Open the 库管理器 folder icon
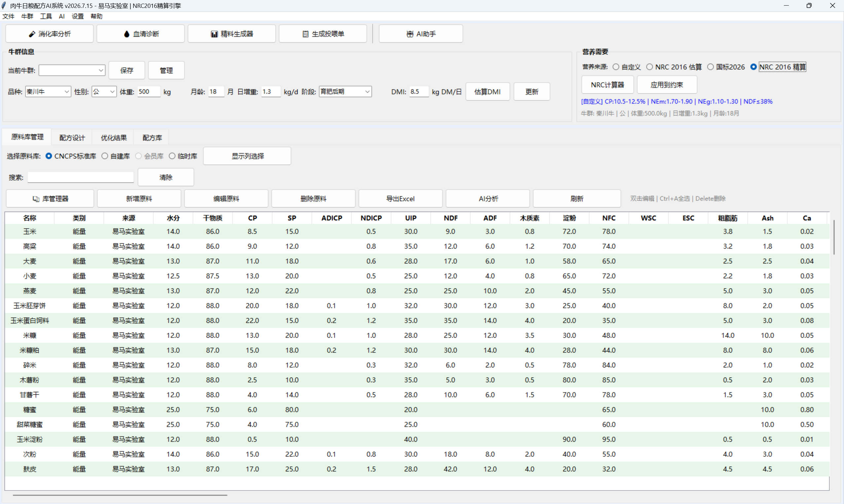 click(x=36, y=199)
